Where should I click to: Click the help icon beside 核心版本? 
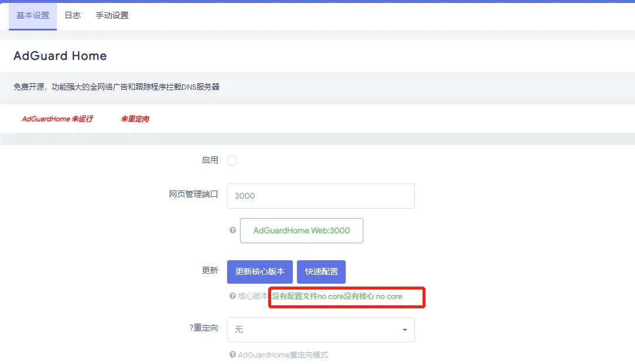(x=232, y=296)
